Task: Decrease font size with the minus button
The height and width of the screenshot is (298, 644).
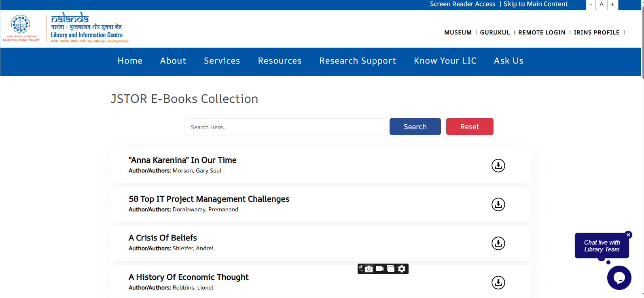Action: (591, 4)
